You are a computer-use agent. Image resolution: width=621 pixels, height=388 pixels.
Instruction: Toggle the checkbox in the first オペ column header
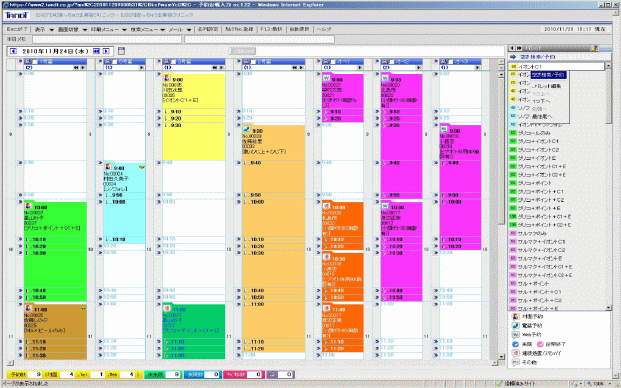point(333,62)
